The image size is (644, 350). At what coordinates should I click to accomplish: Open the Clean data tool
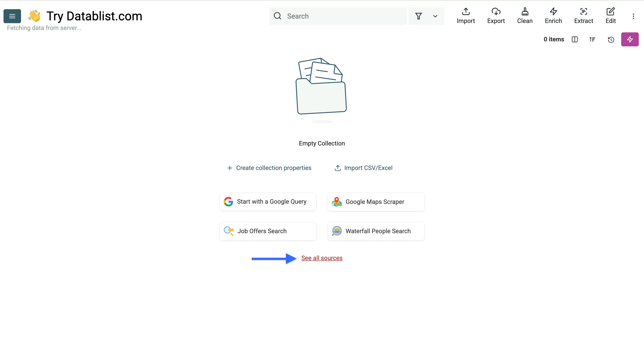(x=525, y=16)
